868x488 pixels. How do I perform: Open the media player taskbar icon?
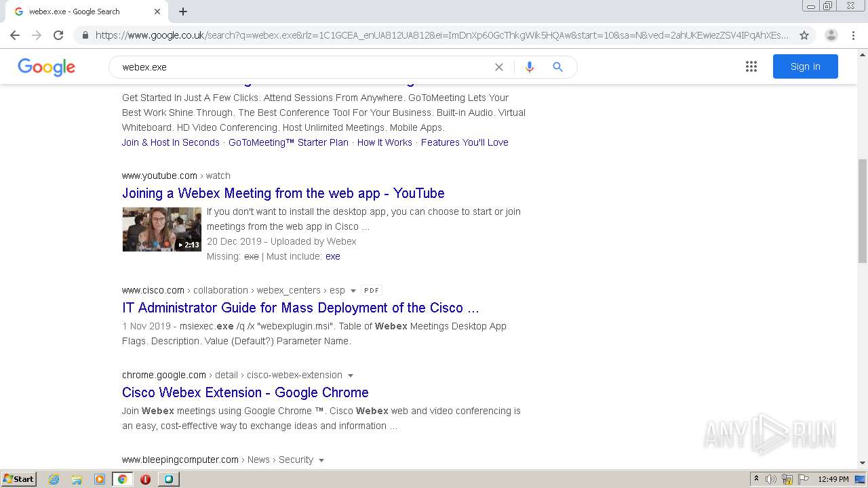[x=100, y=479]
